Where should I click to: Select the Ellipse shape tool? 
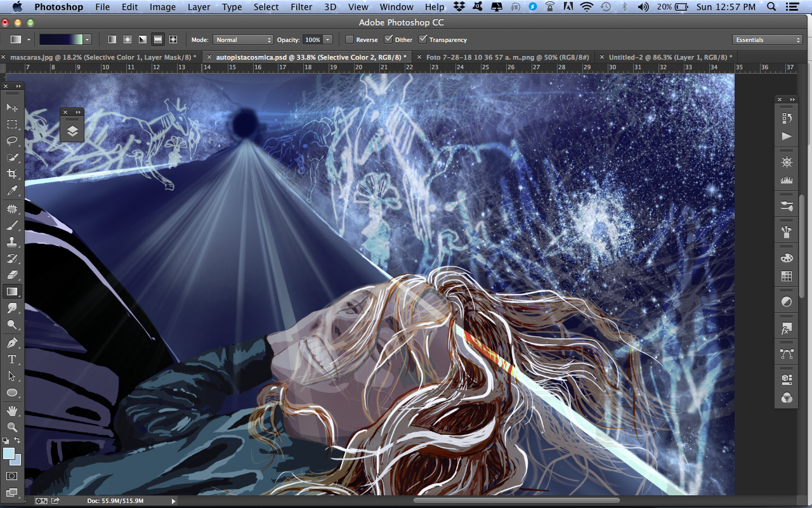point(12,392)
